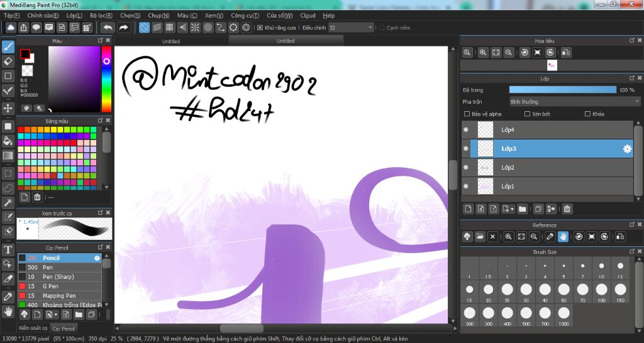Open Pha trộn blend mode dropdown
This screenshot has width=644, height=343.
(575, 101)
